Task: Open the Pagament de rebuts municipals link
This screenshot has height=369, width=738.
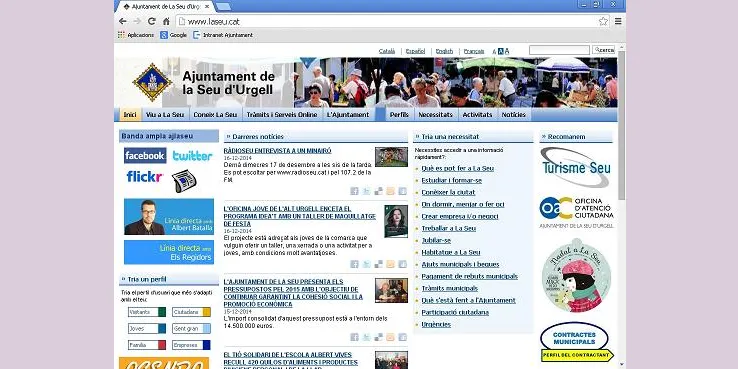Action: point(469,276)
